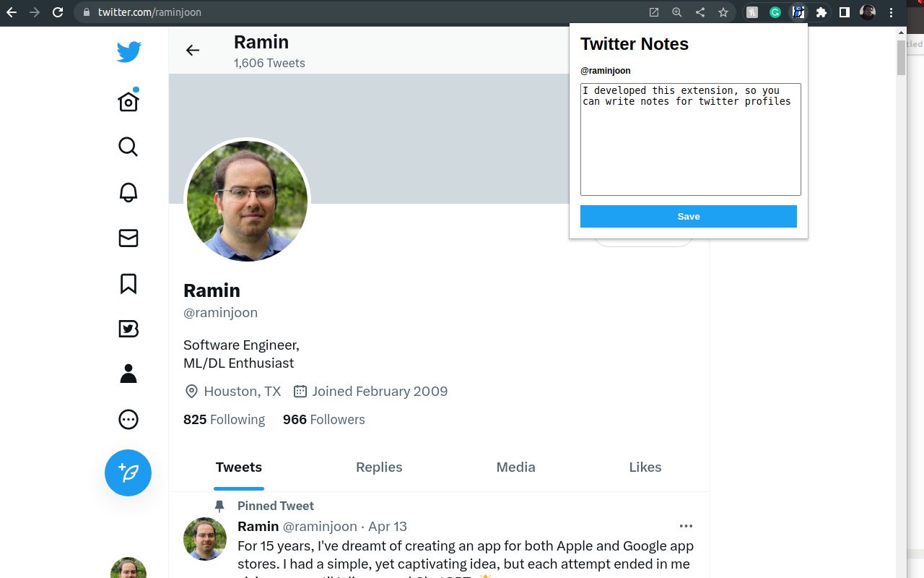Save the Twitter Notes text
924x578 pixels.
coord(688,216)
